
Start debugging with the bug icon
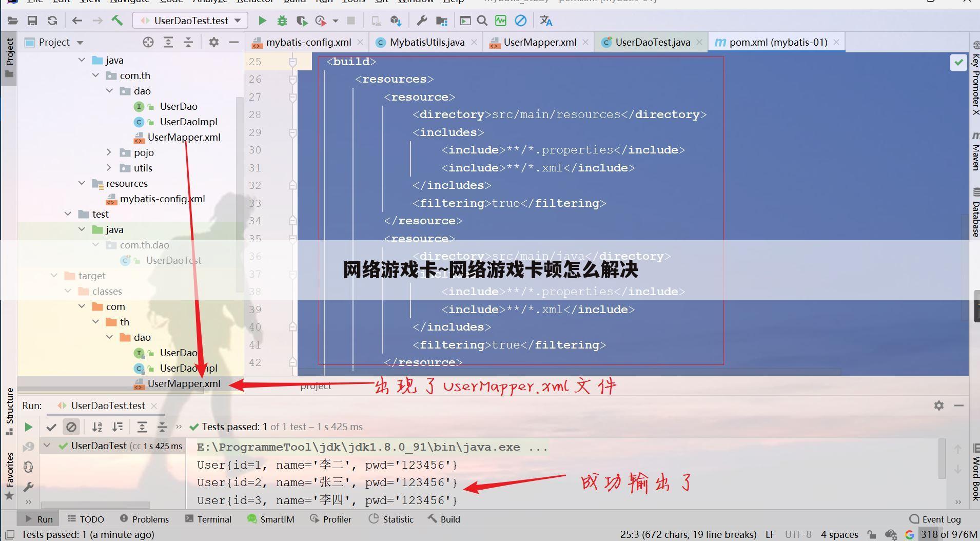(x=282, y=21)
